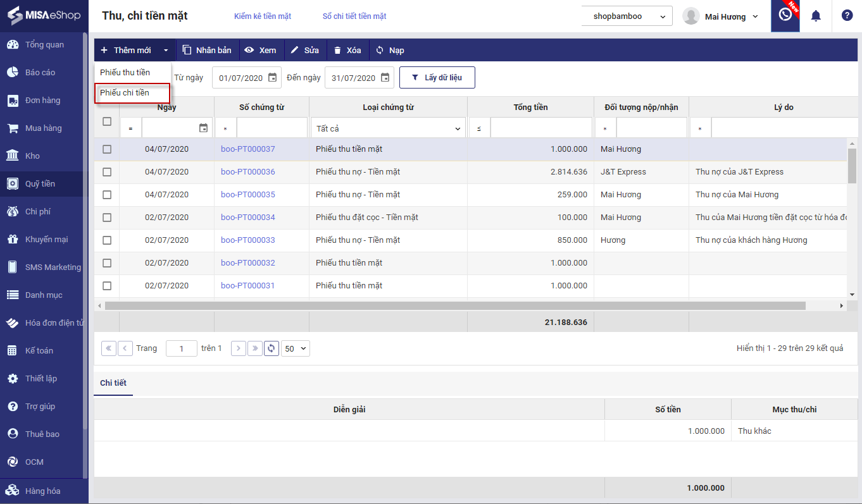Click the horizontal scrollbar under the table

point(455,305)
